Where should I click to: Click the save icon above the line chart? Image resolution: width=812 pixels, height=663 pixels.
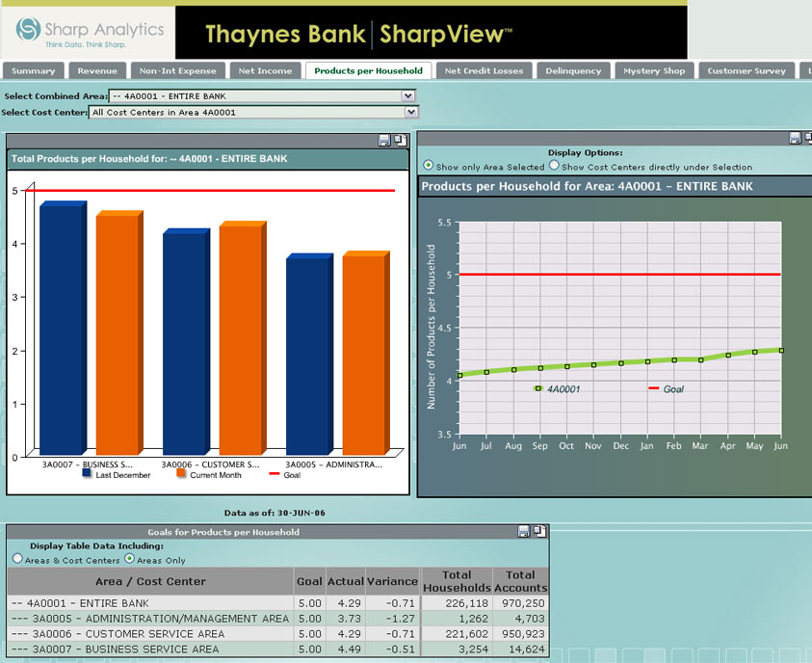click(x=795, y=139)
